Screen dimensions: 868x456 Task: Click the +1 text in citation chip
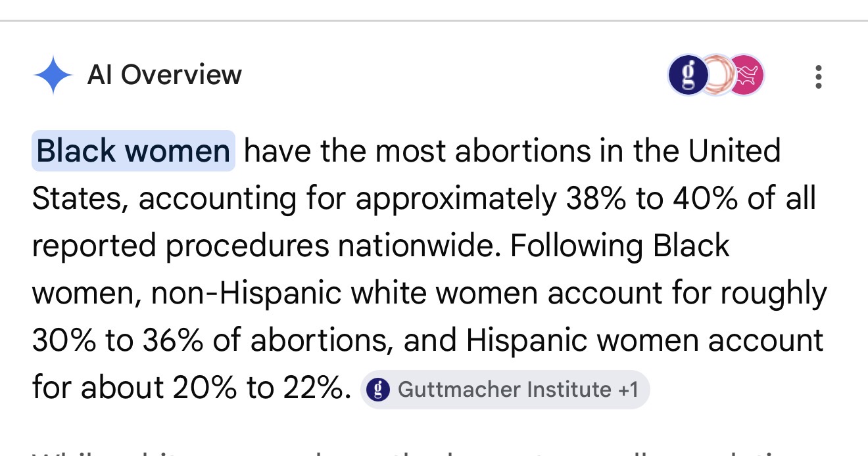[x=628, y=390]
